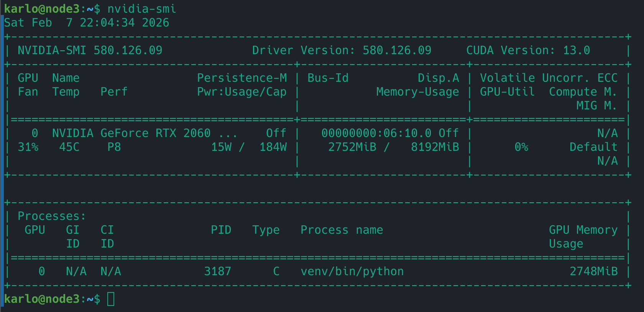Viewport: 644px width, 312px height.
Task: Click the fan speed value '31%'
Action: 28,147
